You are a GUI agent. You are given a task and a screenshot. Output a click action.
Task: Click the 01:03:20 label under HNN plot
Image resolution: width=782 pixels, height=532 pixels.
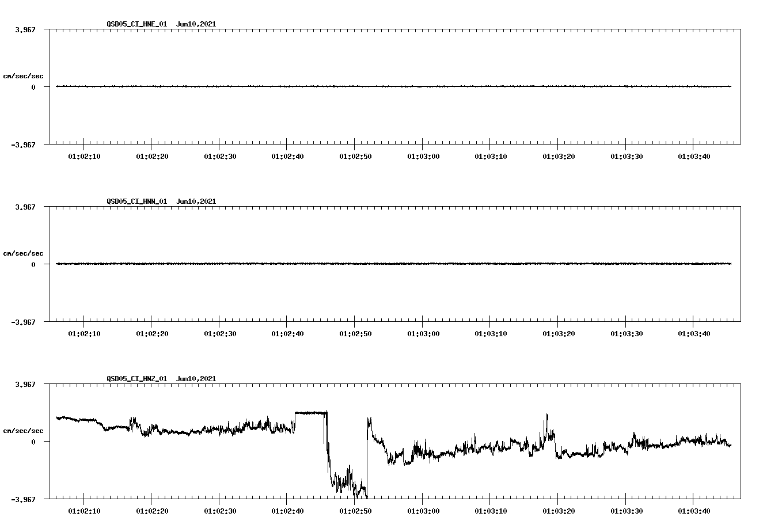click(x=559, y=334)
